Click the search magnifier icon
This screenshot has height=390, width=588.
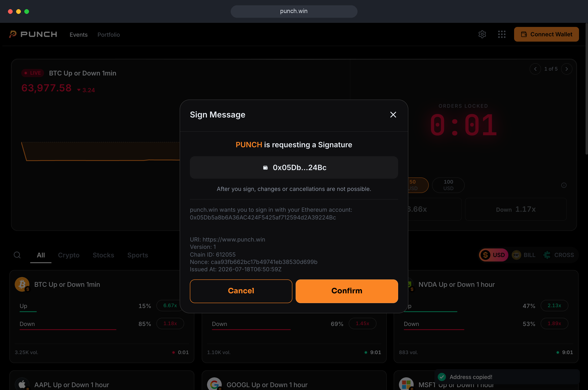tap(17, 255)
